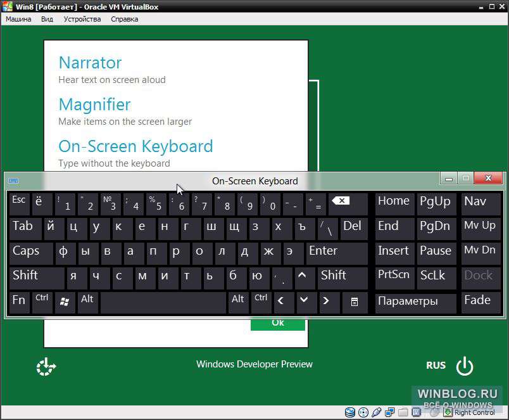Click the ё key

pos(42,204)
